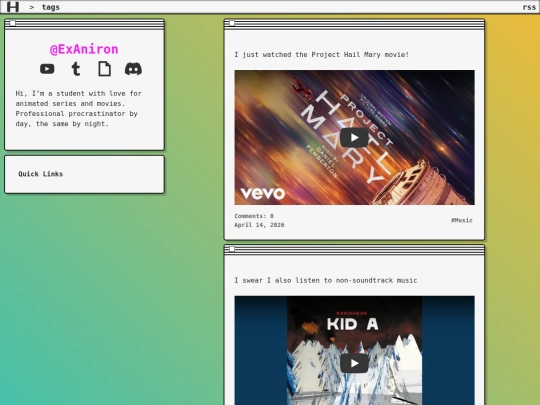Open the rss feed link
This screenshot has height=405, width=540.
[529, 7]
